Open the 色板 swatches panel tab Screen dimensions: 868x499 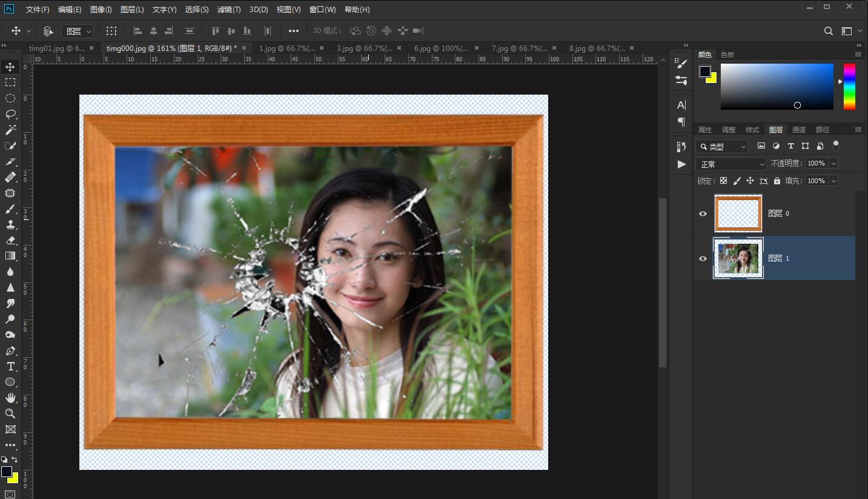click(x=727, y=55)
